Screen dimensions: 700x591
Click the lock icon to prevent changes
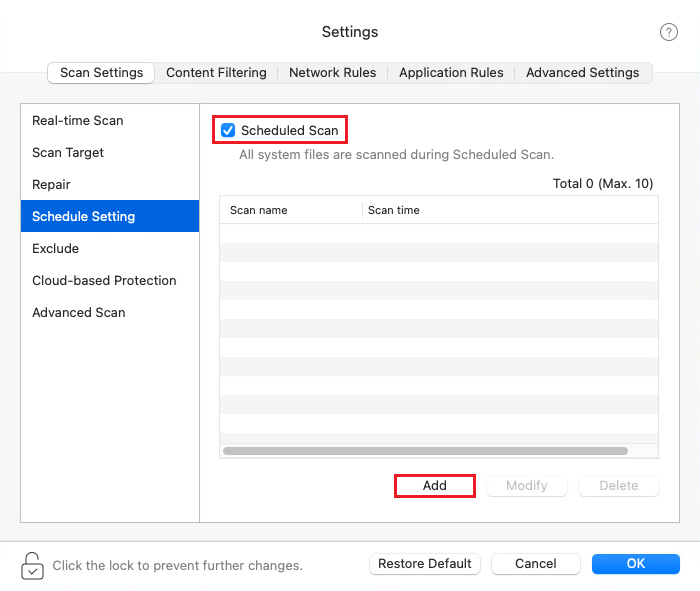32,566
